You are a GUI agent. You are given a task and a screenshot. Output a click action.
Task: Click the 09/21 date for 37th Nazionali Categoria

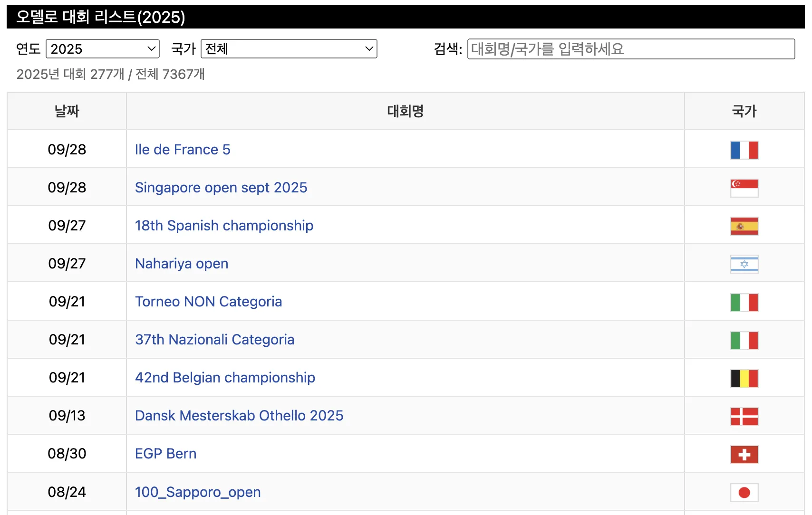[67, 340]
